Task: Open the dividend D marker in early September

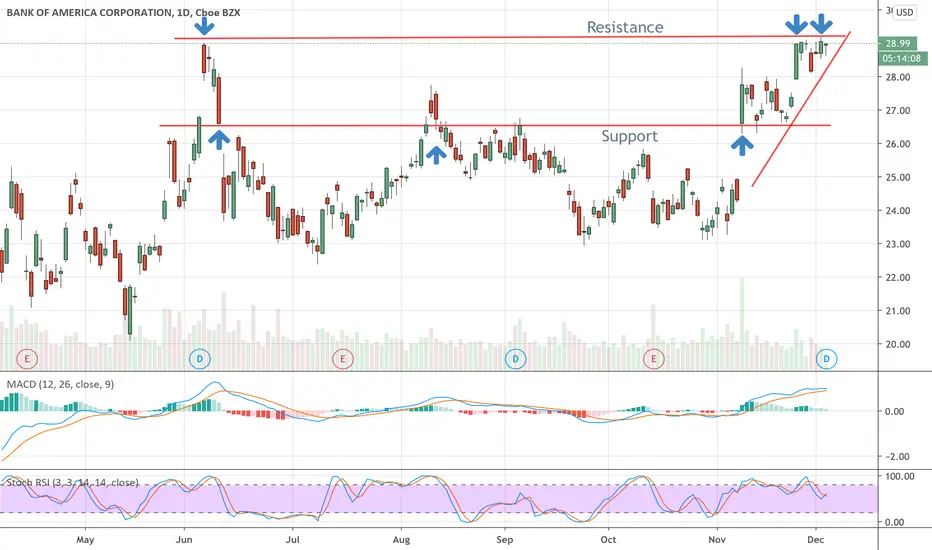Action: (515, 359)
